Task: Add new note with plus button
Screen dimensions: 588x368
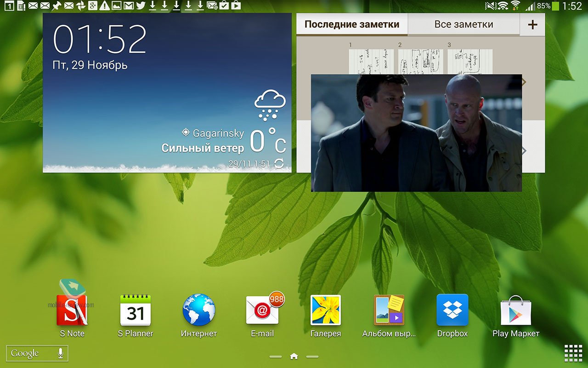Action: (532, 24)
